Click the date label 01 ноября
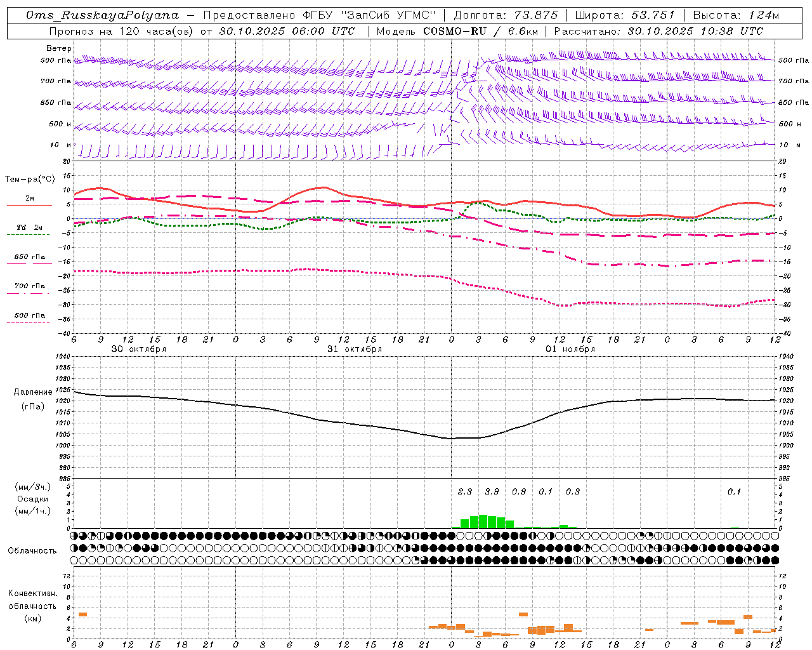The height and width of the screenshot is (650, 812). [570, 349]
